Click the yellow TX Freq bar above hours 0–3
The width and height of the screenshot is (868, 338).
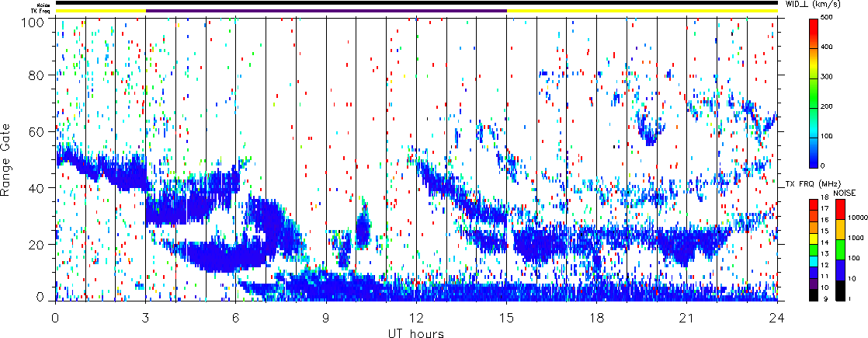click(x=100, y=11)
